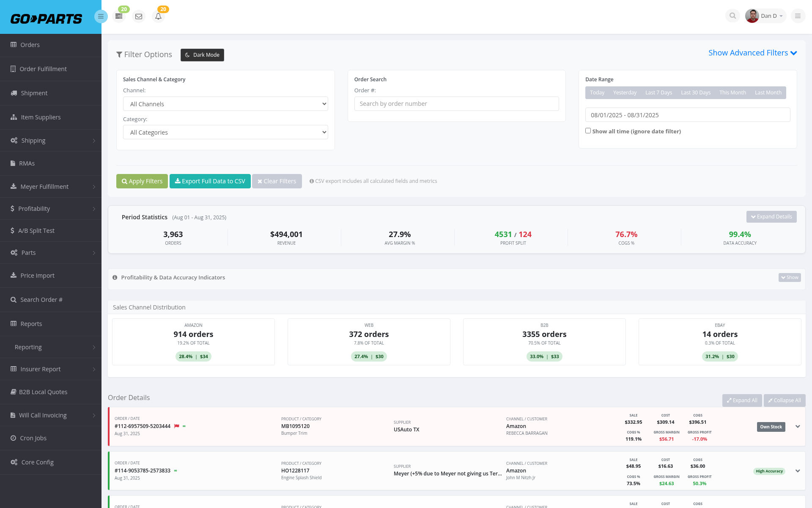The height and width of the screenshot is (508, 812).
Task: Click the search magnifier icon in header
Action: (732, 16)
